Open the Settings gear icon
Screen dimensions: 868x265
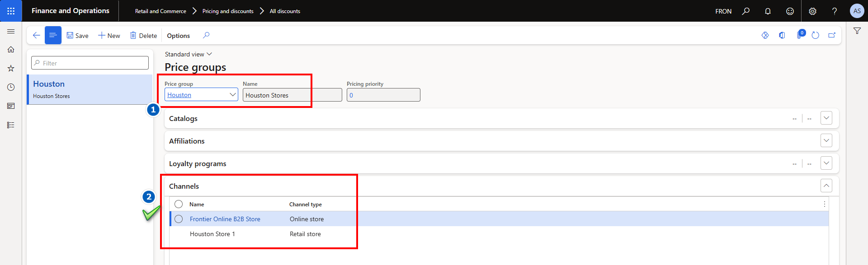[812, 11]
